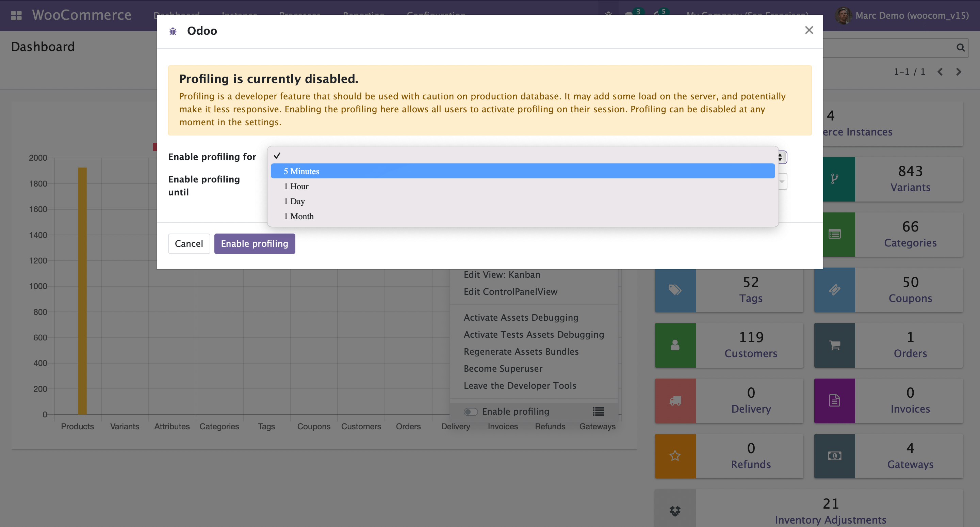The image size is (980, 527).
Task: Toggle the Enable profiling switch
Action: click(x=471, y=412)
